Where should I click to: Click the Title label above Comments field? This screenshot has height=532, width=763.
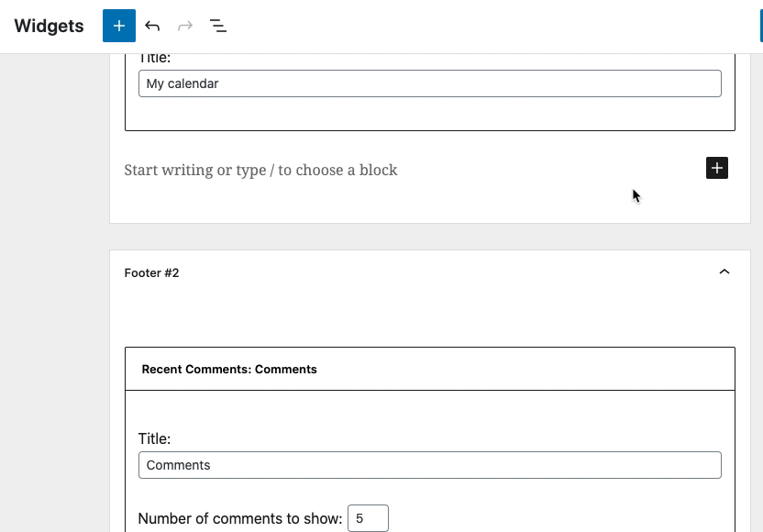[x=154, y=438]
